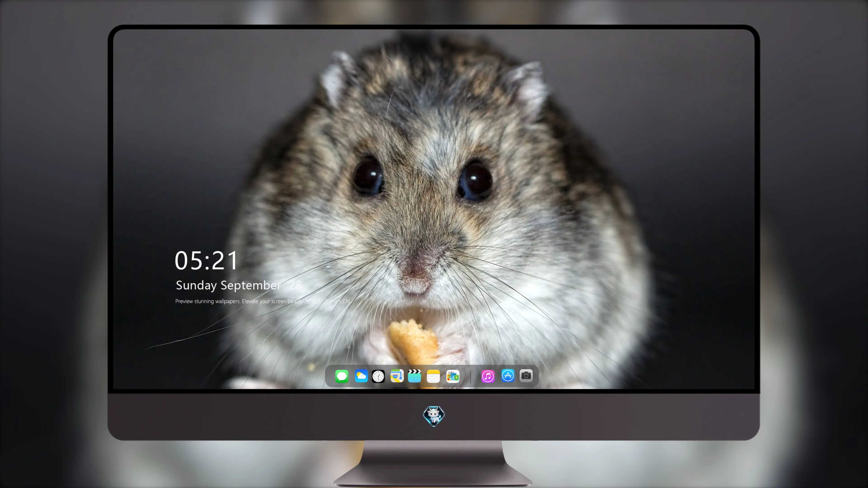This screenshot has height=488, width=868.
Task: Launch the Videos clapperboard app in the dock
Action: [x=415, y=376]
